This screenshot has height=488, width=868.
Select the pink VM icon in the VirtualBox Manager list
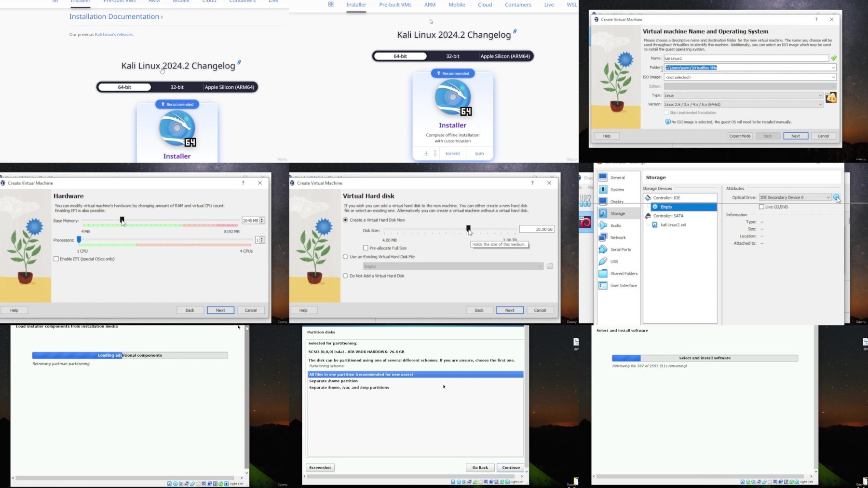(x=585, y=223)
